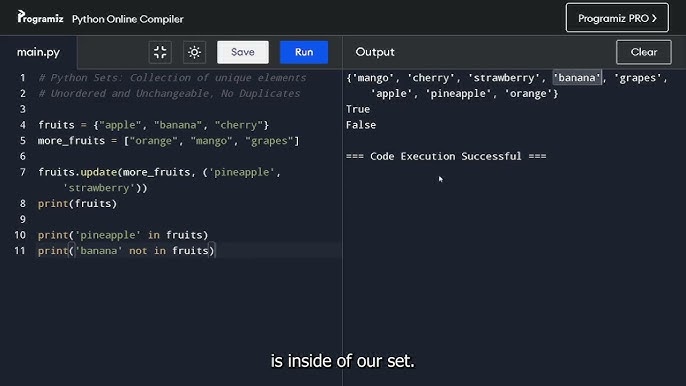Toggle fullscreen collapse icon
The height and width of the screenshot is (386, 686).
coord(160,53)
